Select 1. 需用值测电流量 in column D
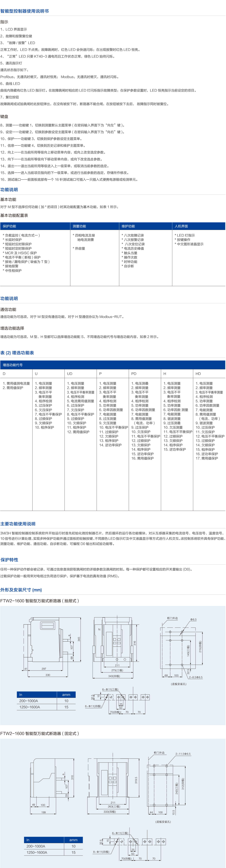Screen dimensions: 226x868 click(x=16, y=383)
